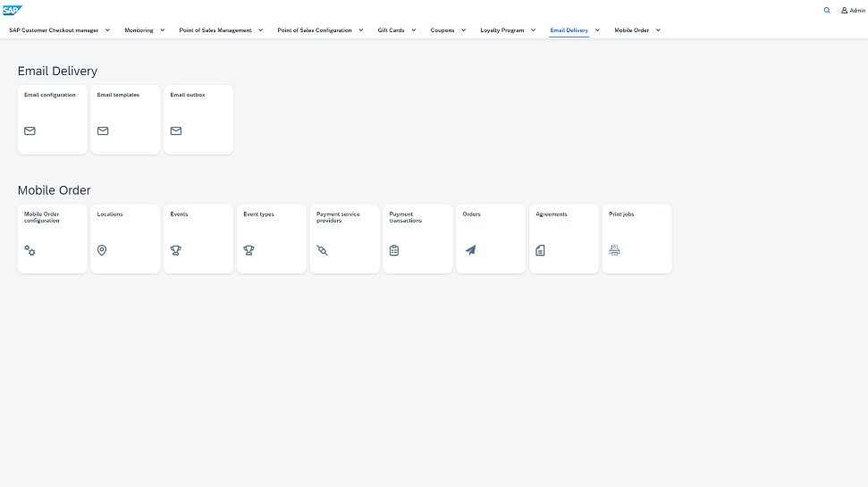Click the search magnifier icon in header
The image size is (868, 487).
(x=826, y=11)
